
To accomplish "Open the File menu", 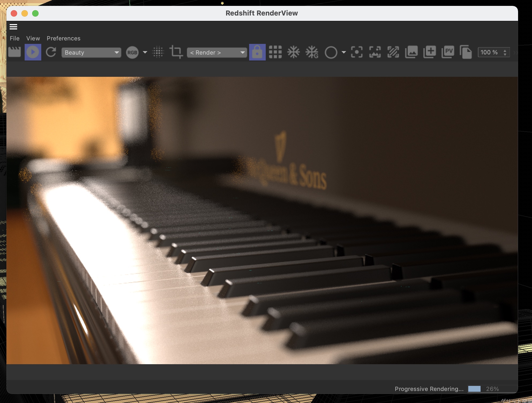I will pyautogui.click(x=14, y=38).
